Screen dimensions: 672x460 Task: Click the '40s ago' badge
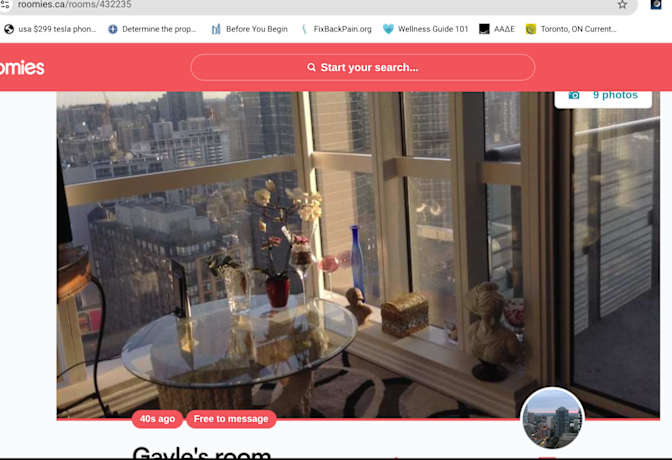tap(157, 419)
